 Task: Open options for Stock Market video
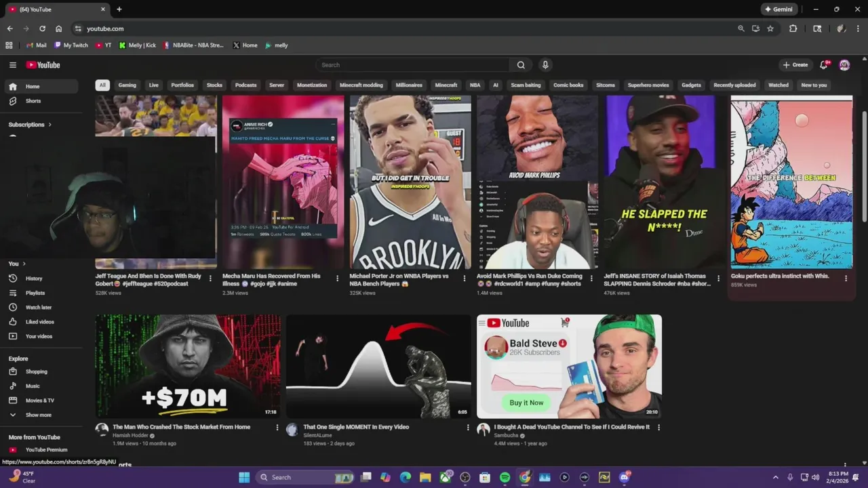point(277,428)
